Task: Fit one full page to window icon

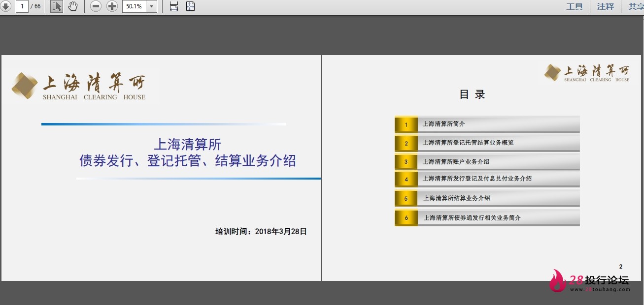Action: [x=191, y=6]
